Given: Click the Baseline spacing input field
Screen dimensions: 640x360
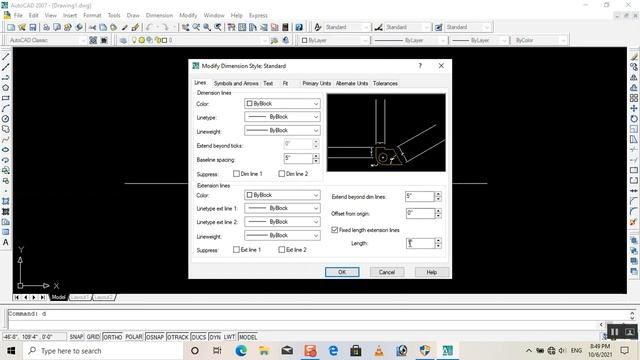Looking at the screenshot, I should (298, 159).
